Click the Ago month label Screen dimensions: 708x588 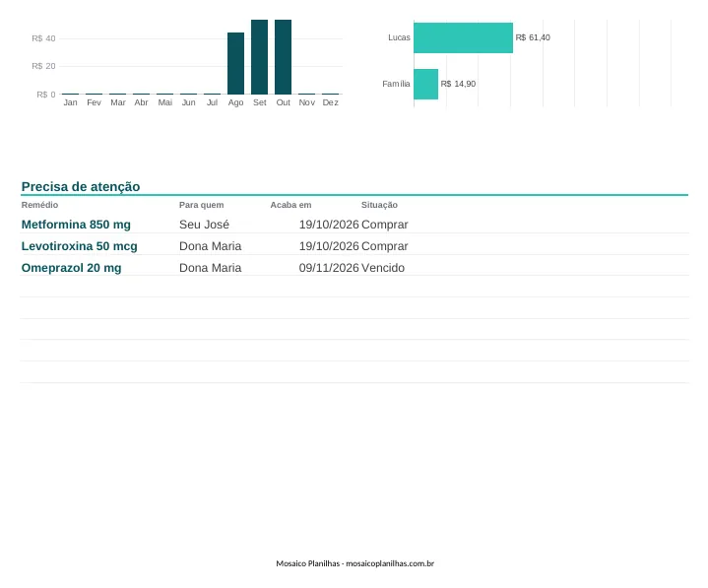tap(235, 102)
